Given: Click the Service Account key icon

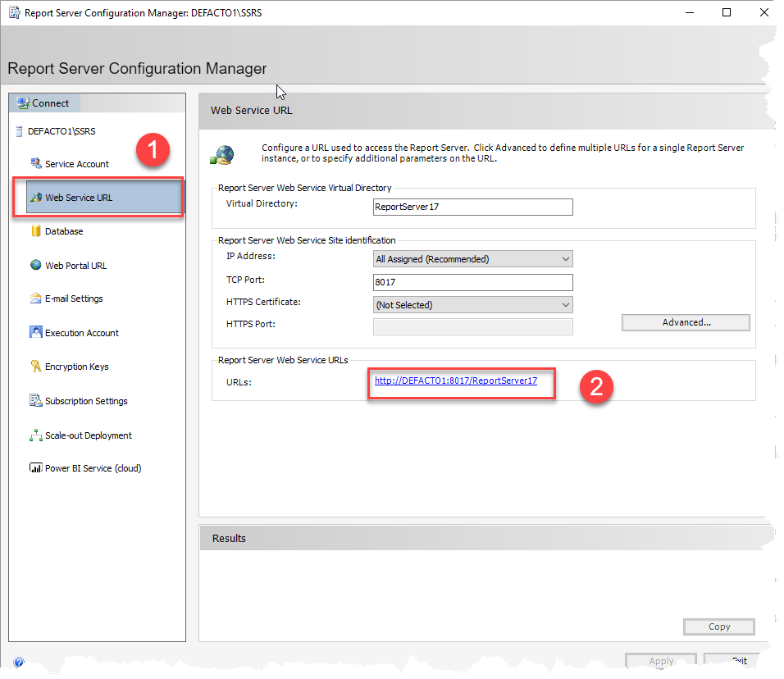Looking at the screenshot, I should pyautogui.click(x=35, y=163).
